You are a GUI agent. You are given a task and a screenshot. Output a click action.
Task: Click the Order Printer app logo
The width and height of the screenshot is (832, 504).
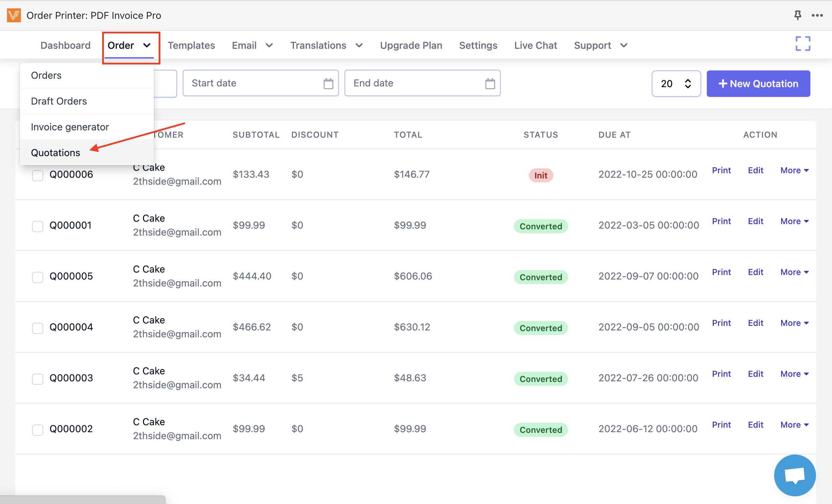point(14,15)
